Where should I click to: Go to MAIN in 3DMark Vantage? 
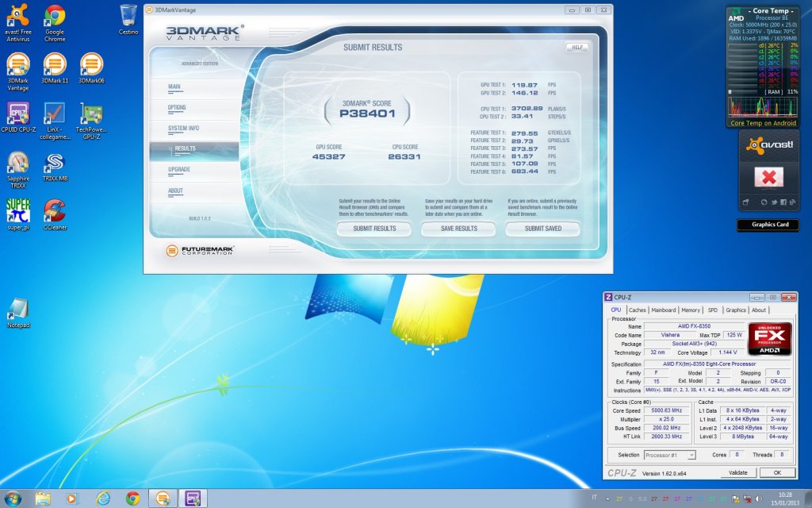(174, 87)
